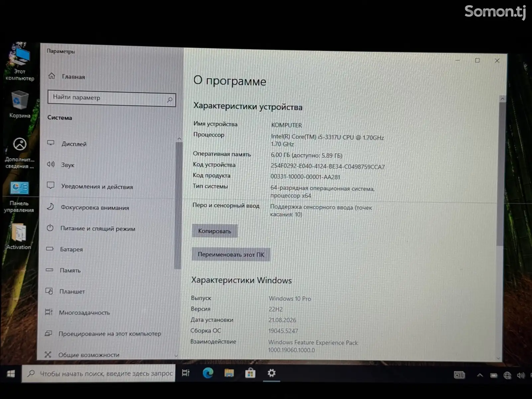532x399 pixels.
Task: Open the Дополнит... сведения desktop shortcut
Action: (20, 153)
